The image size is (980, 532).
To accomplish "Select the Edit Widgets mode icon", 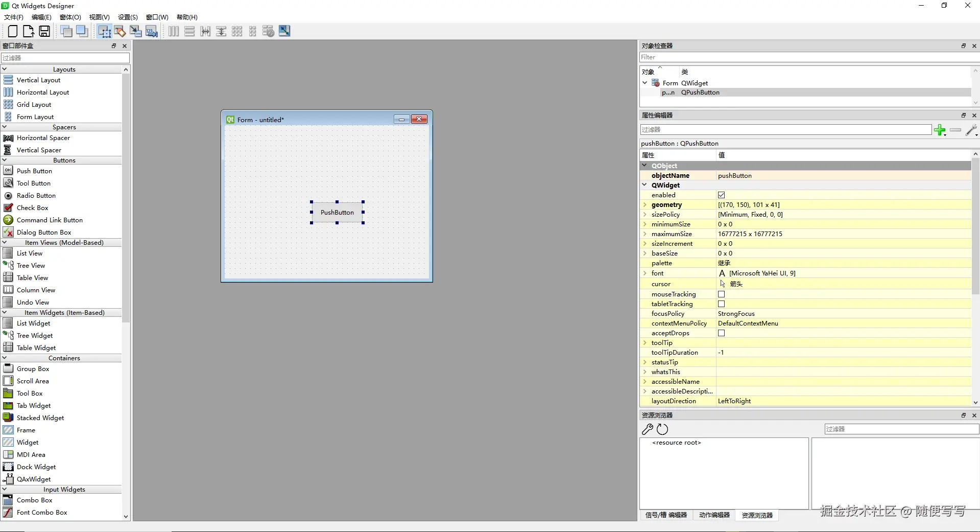I will (x=104, y=31).
